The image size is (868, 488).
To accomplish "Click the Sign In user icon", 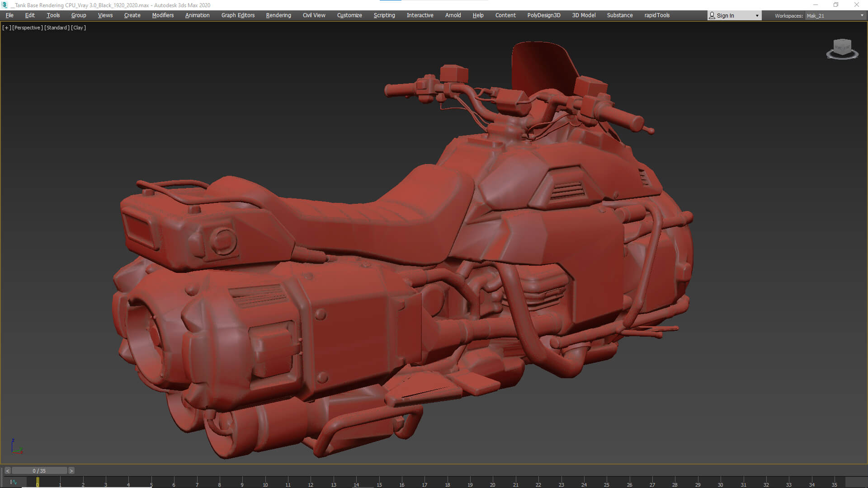I will pyautogui.click(x=712, y=15).
